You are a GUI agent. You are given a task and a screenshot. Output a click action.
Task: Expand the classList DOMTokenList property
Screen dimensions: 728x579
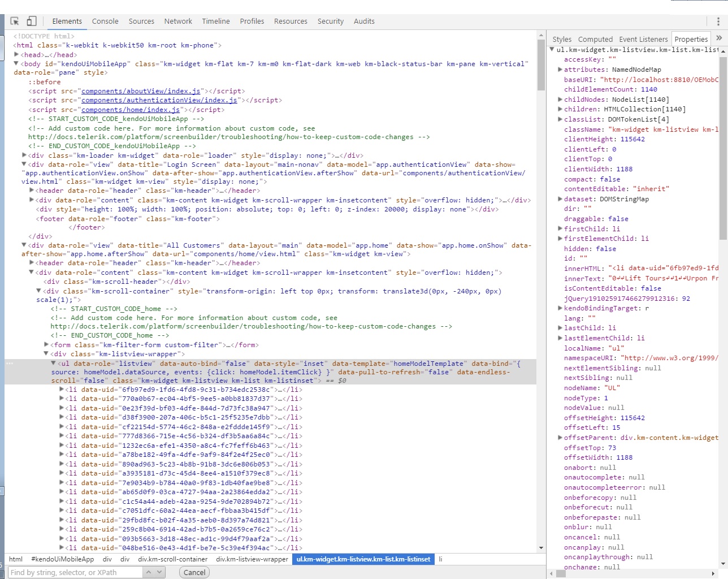click(x=560, y=119)
